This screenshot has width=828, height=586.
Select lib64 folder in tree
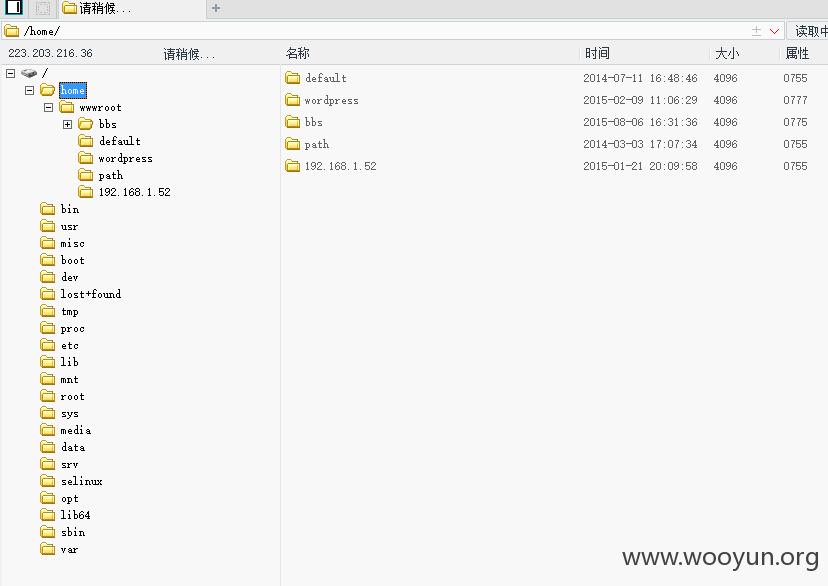[75, 515]
